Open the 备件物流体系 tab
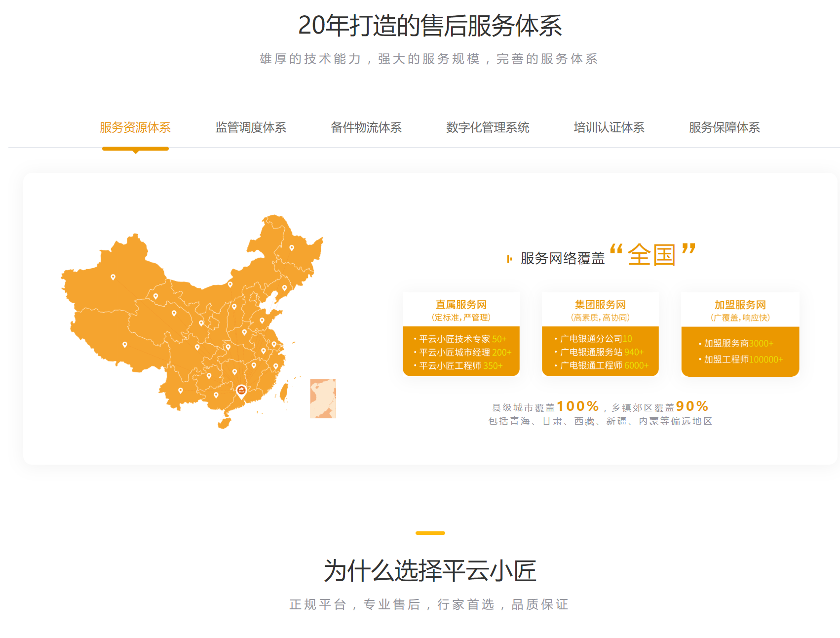The image size is (840, 638). [x=366, y=127]
